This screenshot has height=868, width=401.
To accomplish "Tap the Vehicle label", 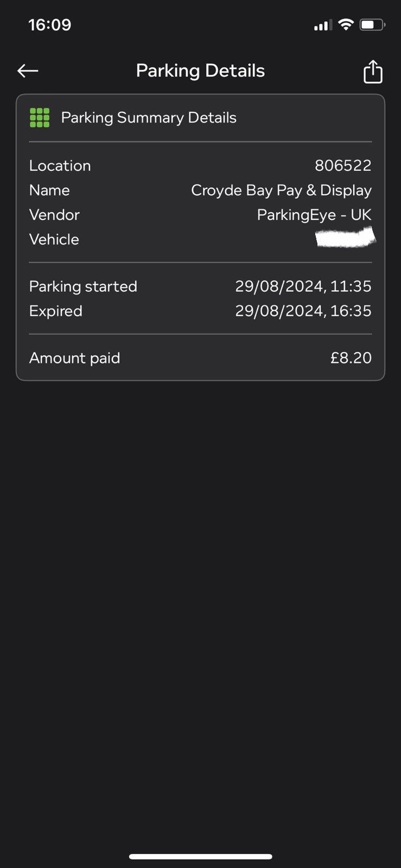I will [54, 239].
